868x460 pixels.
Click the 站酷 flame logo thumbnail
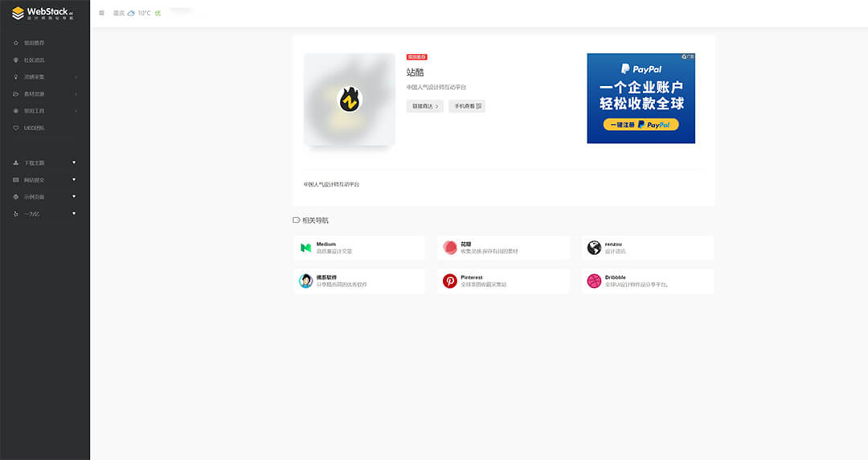pos(350,100)
